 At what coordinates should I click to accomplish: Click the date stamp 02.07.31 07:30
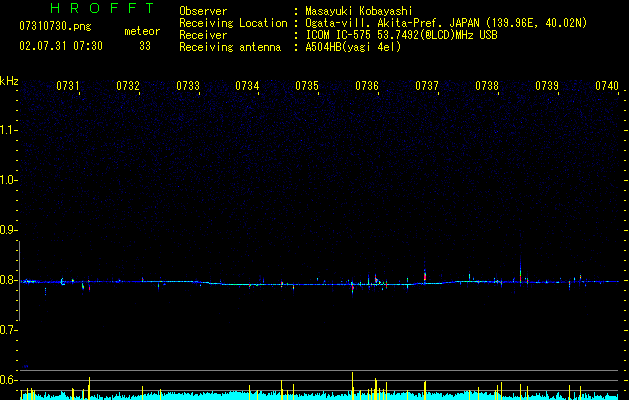click(x=61, y=46)
